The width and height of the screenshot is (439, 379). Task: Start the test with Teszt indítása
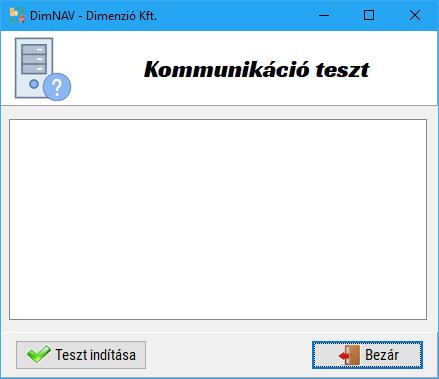pos(81,355)
